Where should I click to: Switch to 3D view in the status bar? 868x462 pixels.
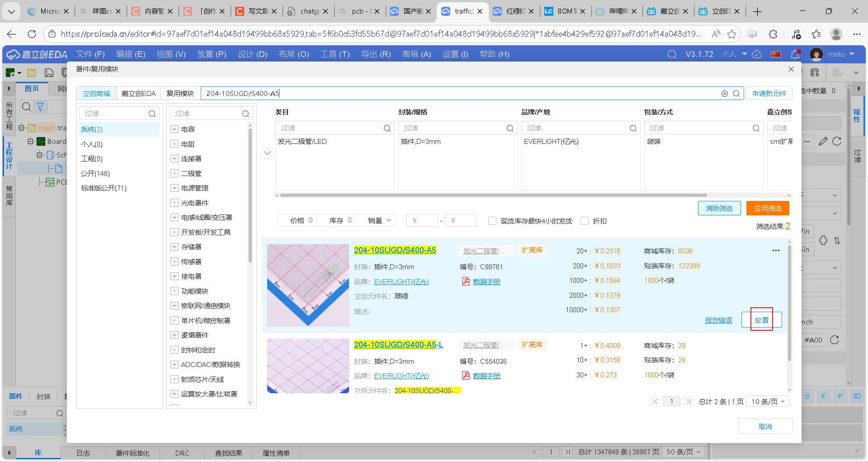click(856, 396)
